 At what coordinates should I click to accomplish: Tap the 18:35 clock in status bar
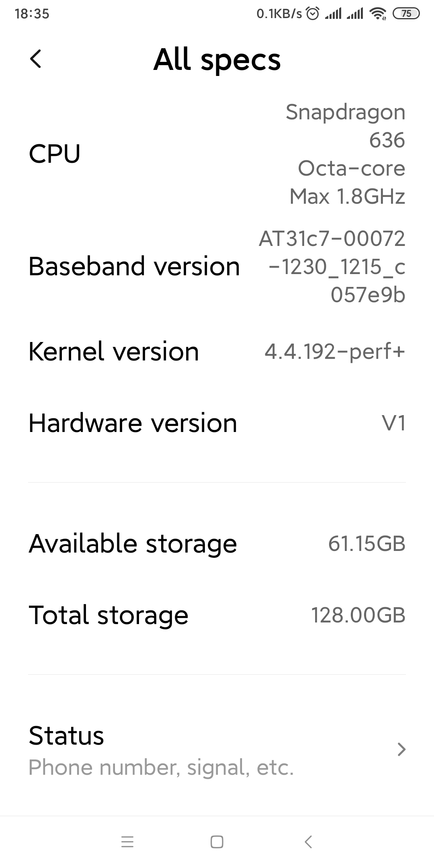coord(32,14)
